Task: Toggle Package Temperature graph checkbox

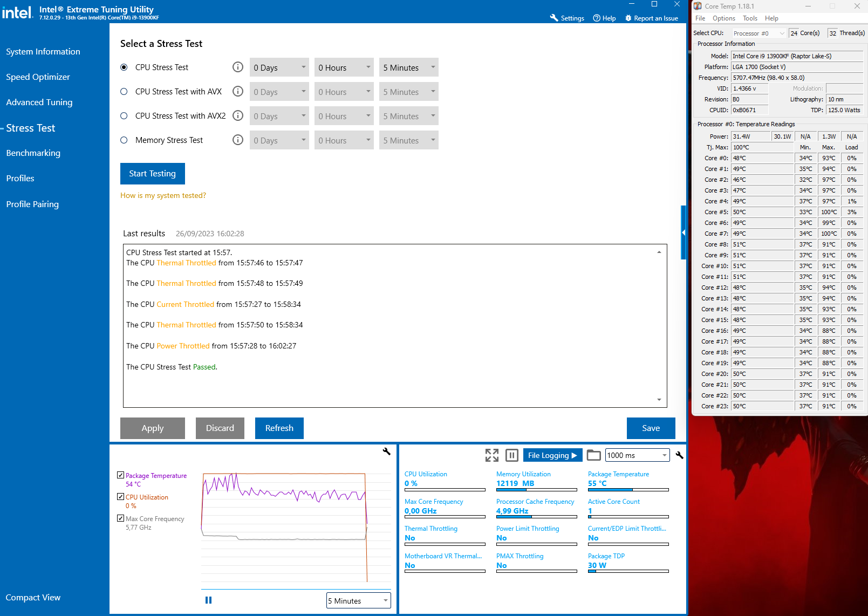Action: [120, 475]
